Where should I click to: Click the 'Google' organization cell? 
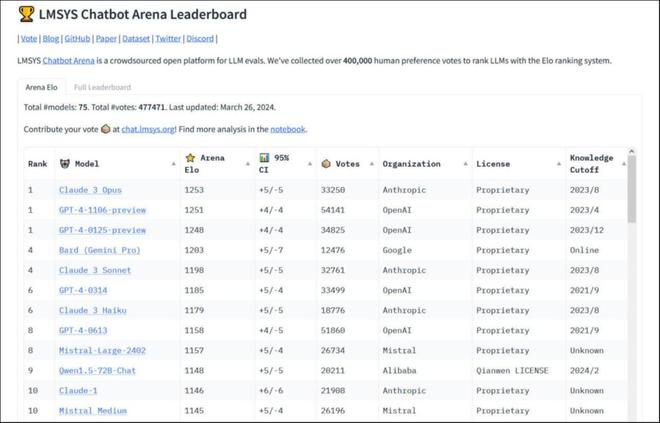(x=397, y=250)
